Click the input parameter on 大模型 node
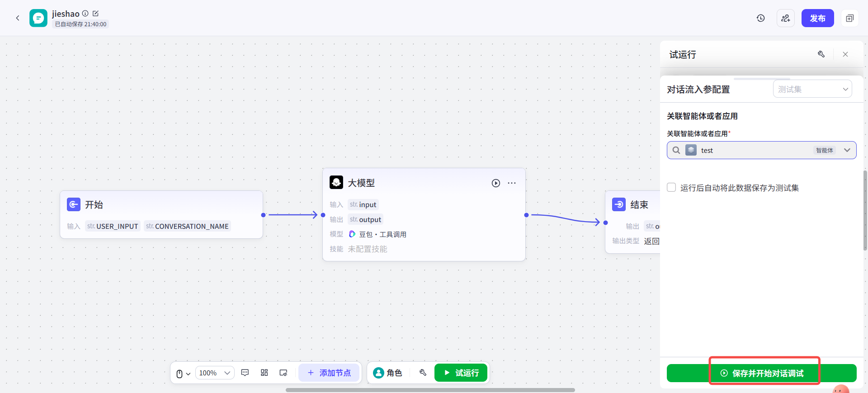This screenshot has width=868, height=393. [363, 204]
